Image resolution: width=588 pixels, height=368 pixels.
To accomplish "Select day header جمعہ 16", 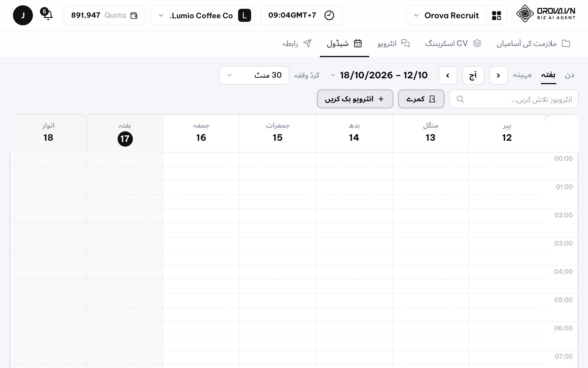I will [x=201, y=133].
